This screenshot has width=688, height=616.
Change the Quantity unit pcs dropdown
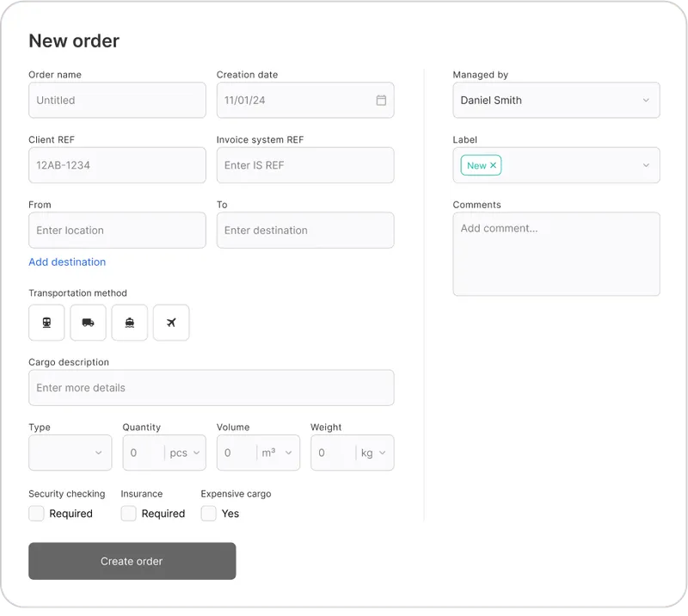point(185,453)
